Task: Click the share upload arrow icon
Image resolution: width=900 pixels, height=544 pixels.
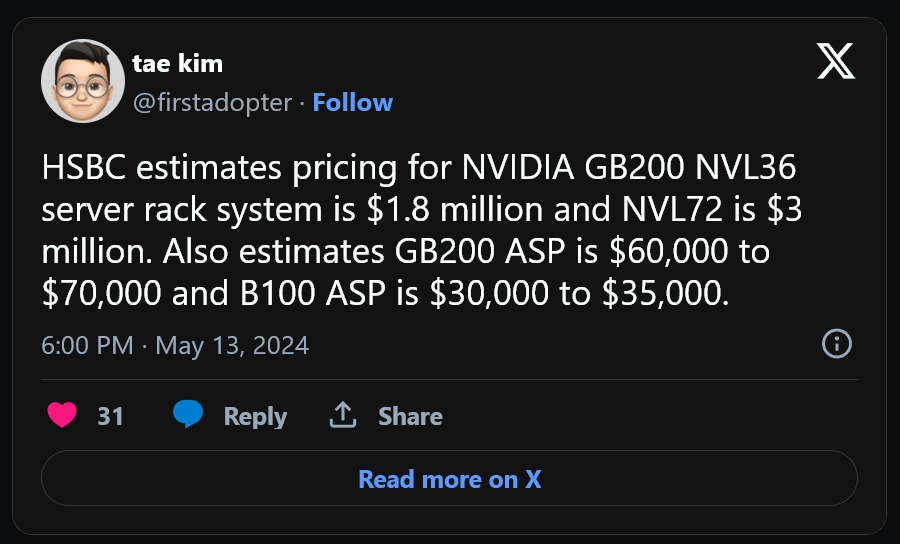Action: [343, 415]
